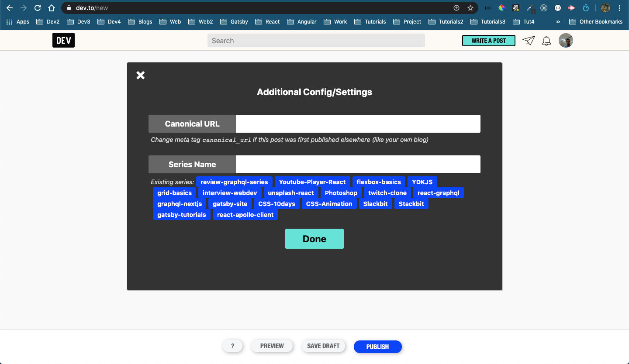Click the site lock icon in address bar
Image resolution: width=629 pixels, height=364 pixels.
click(x=69, y=8)
